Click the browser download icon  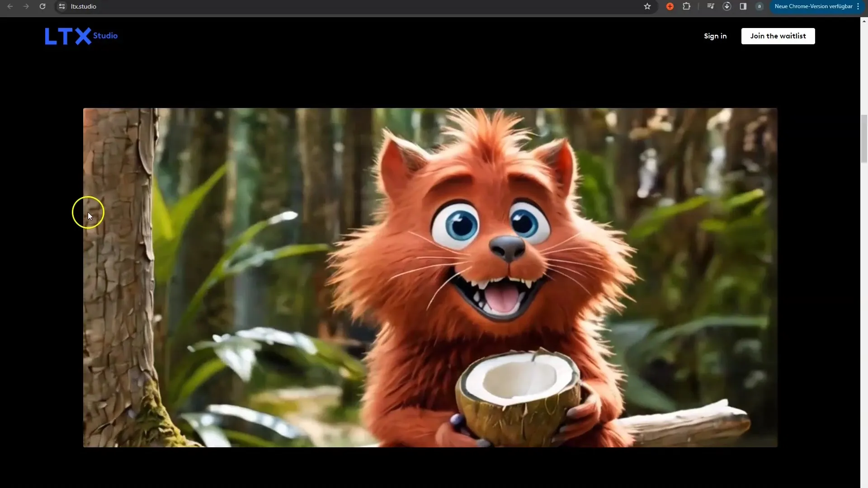point(726,6)
